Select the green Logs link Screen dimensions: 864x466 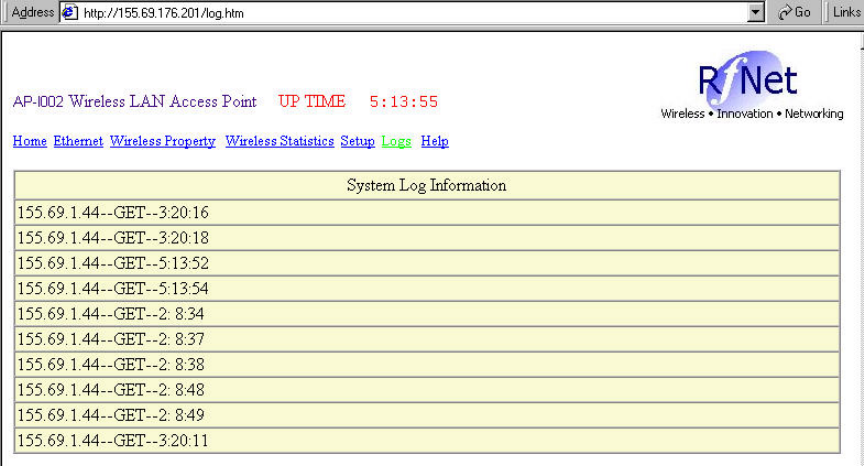pyautogui.click(x=396, y=142)
